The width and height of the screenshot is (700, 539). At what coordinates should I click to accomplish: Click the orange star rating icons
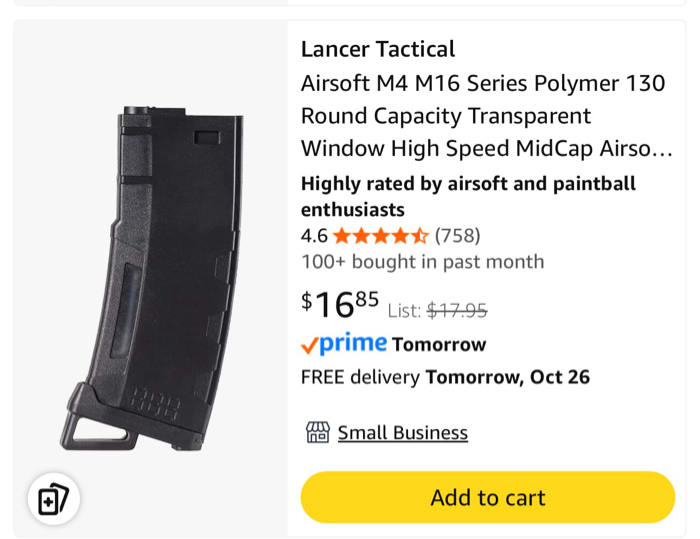pyautogui.click(x=380, y=236)
